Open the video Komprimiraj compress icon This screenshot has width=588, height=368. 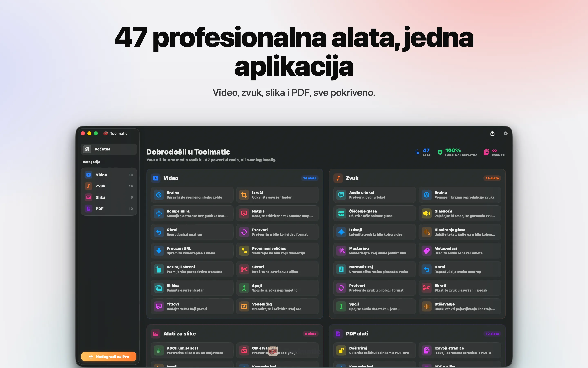tap(159, 213)
